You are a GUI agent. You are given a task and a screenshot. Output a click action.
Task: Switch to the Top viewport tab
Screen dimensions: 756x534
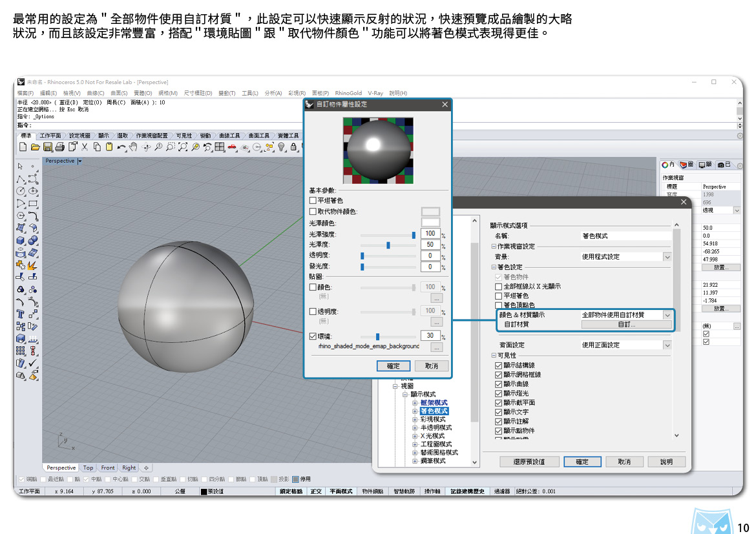pyautogui.click(x=89, y=467)
